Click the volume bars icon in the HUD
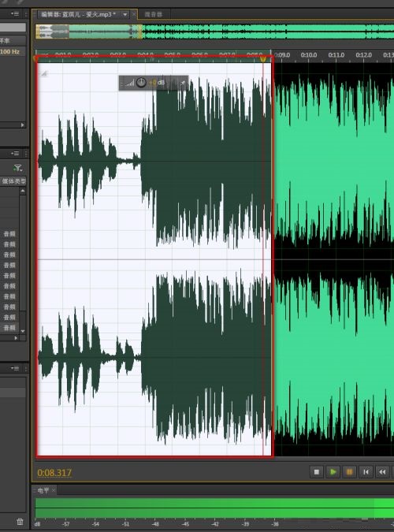 (x=129, y=83)
